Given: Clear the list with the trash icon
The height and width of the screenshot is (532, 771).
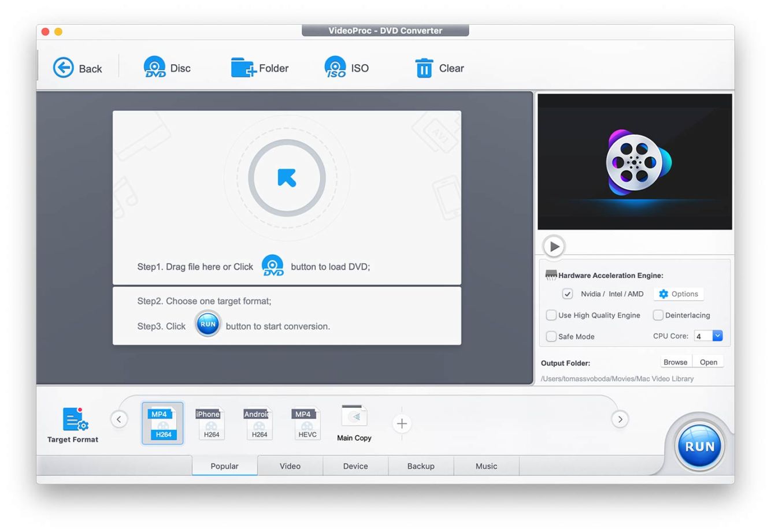Looking at the screenshot, I should 424,68.
